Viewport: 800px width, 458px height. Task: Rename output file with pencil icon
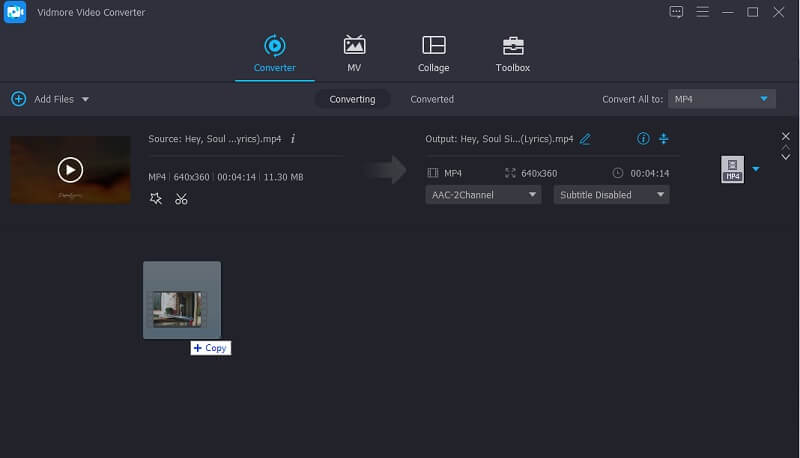585,139
